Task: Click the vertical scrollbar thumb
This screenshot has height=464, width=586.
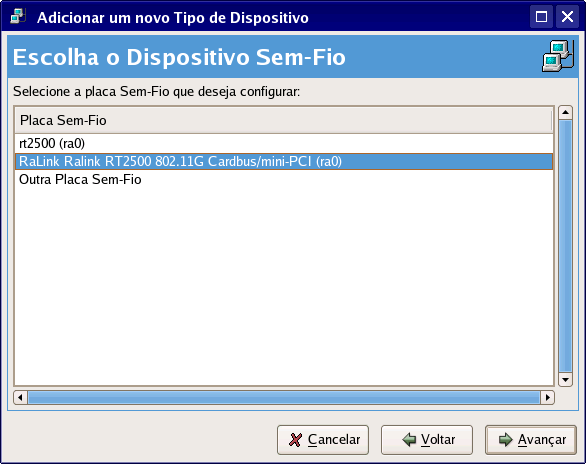Action: pyautogui.click(x=565, y=246)
